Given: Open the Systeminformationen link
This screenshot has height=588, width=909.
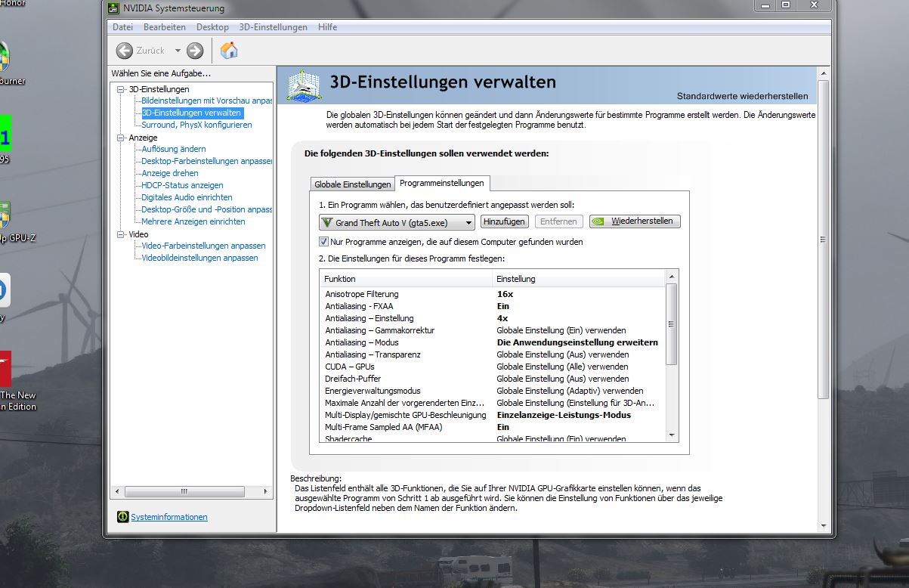Looking at the screenshot, I should pyautogui.click(x=169, y=517).
